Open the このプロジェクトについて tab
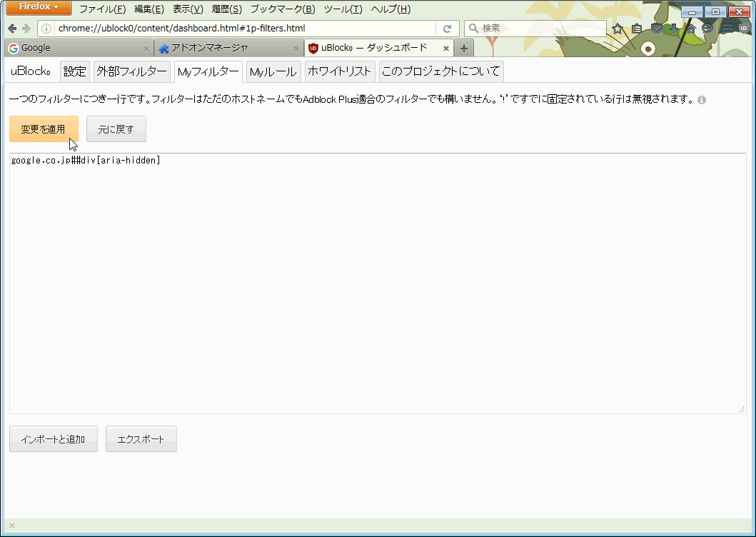Viewport: 756px width, 537px height. coord(441,72)
